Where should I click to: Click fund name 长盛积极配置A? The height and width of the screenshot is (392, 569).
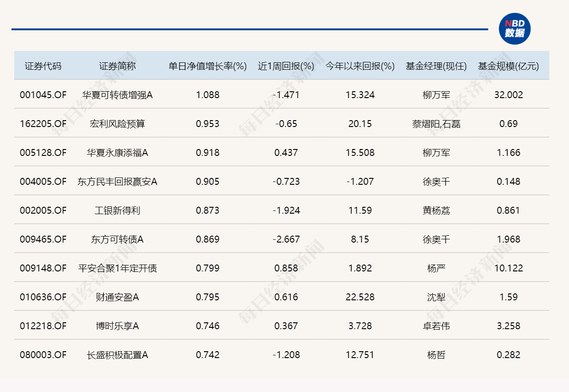pyautogui.click(x=117, y=355)
